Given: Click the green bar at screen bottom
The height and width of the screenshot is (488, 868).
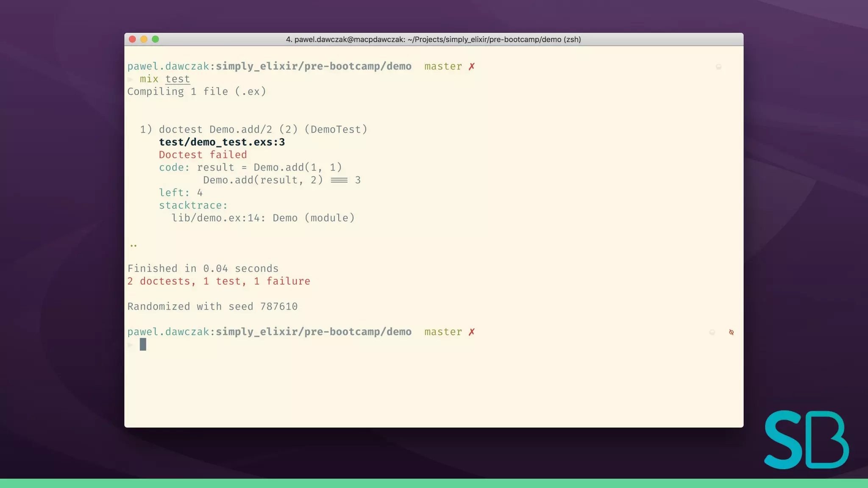Looking at the screenshot, I should coord(434,483).
